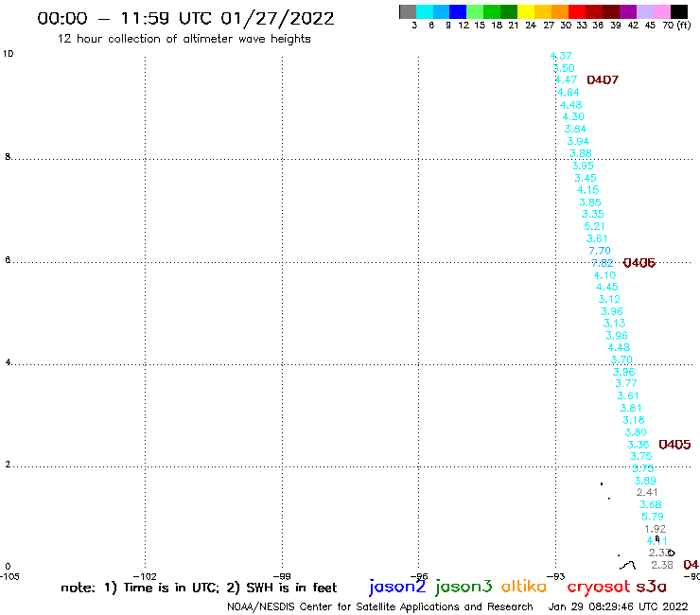Viewport: 700px width, 615px height.
Task: Select the altika satellite legend label
Action: (x=524, y=587)
